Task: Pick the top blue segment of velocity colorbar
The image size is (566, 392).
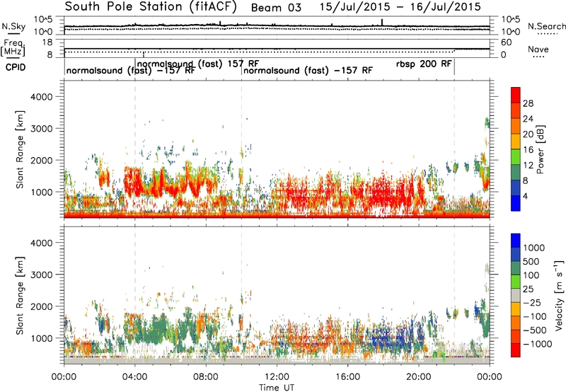Action: 516,241
